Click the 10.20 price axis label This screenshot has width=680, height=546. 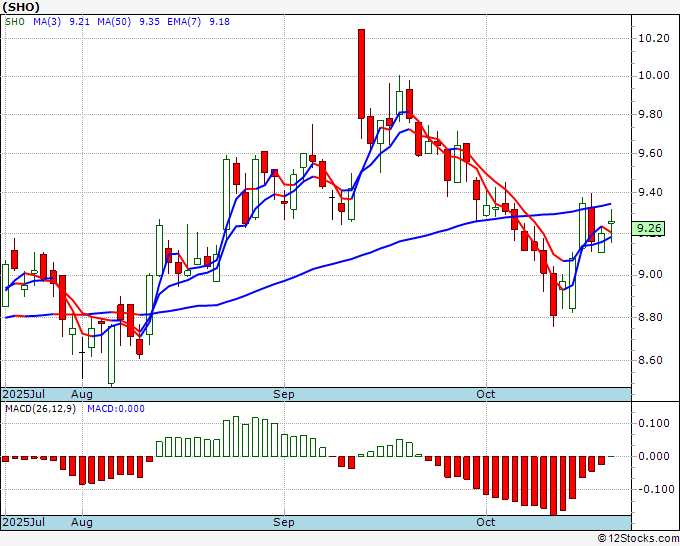[654, 38]
